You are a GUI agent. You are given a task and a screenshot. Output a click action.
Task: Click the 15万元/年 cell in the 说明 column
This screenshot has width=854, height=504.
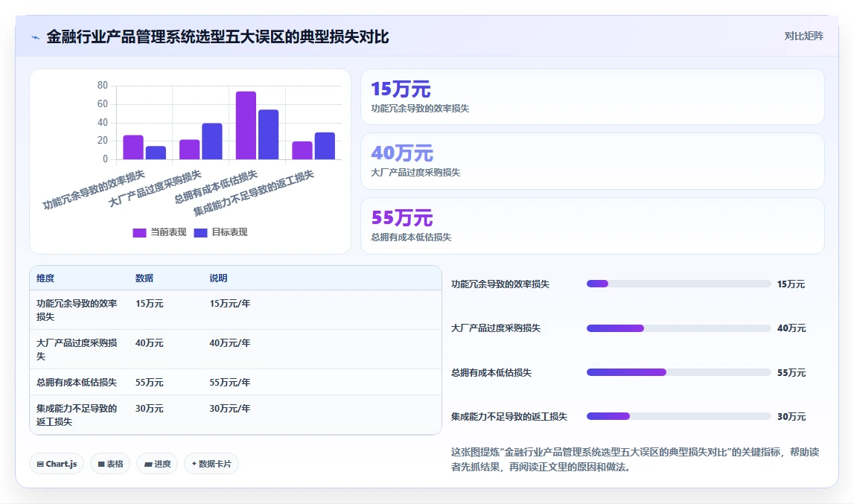click(x=230, y=304)
